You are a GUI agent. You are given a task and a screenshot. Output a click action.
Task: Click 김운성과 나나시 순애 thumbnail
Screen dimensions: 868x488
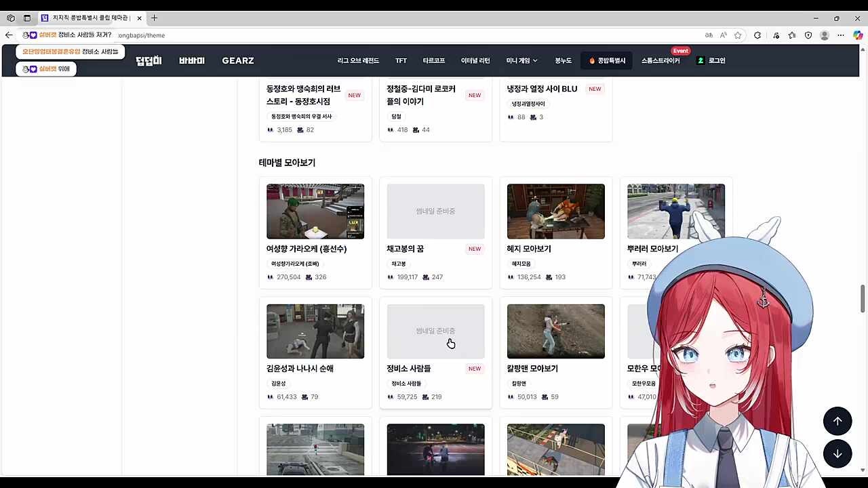tap(315, 331)
